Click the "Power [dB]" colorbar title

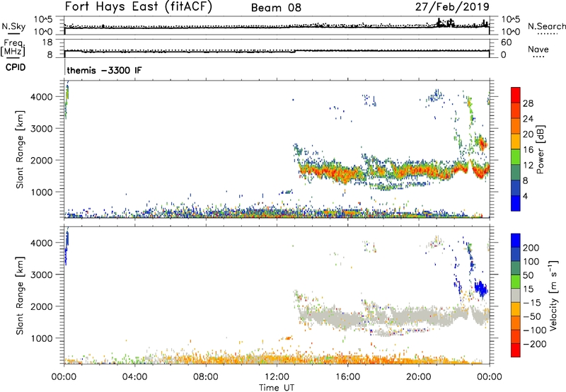coord(540,149)
